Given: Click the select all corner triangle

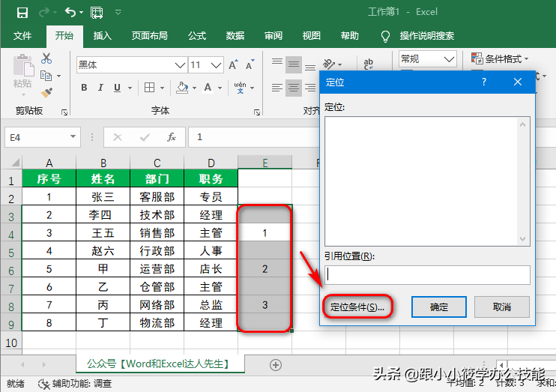Looking at the screenshot, I should click(x=14, y=163).
